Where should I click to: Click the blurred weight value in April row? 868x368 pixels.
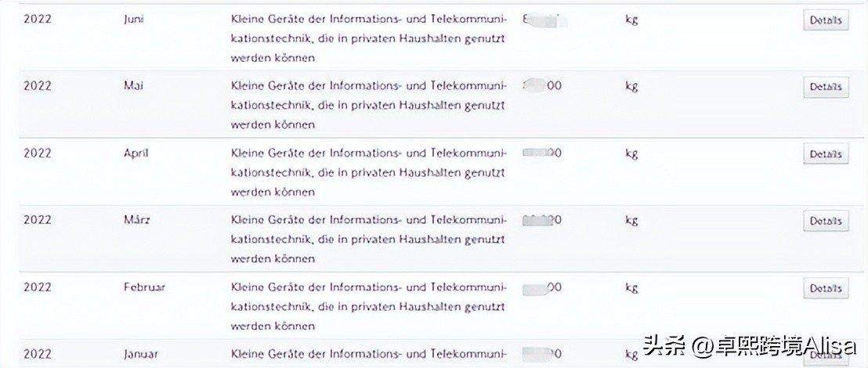click(x=542, y=153)
